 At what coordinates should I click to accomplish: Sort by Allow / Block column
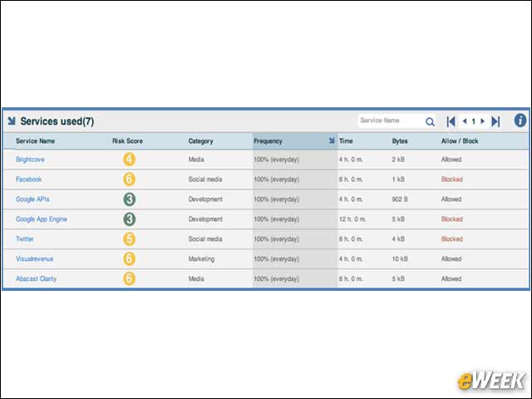click(x=460, y=141)
